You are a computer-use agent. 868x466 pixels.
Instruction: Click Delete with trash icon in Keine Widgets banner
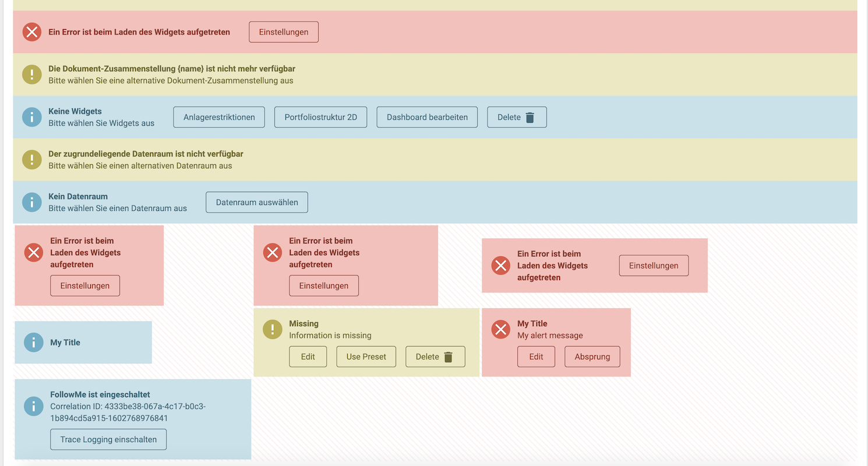(517, 117)
